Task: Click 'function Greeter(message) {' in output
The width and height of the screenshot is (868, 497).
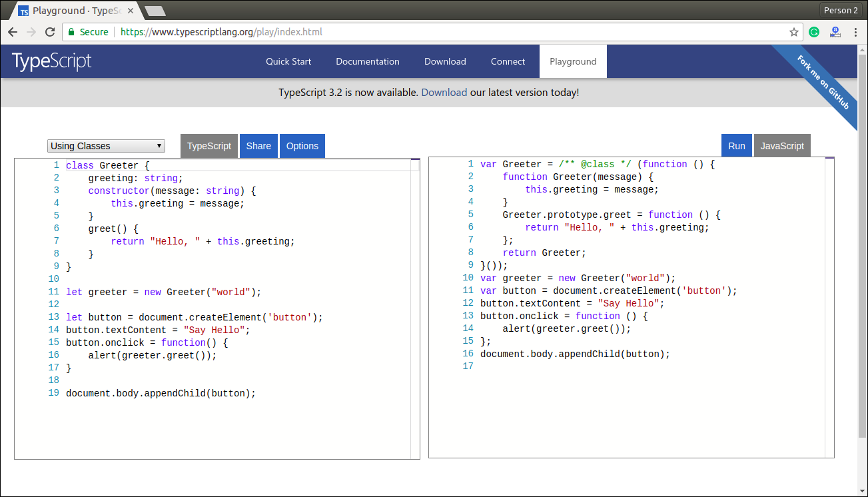Action: (x=578, y=177)
